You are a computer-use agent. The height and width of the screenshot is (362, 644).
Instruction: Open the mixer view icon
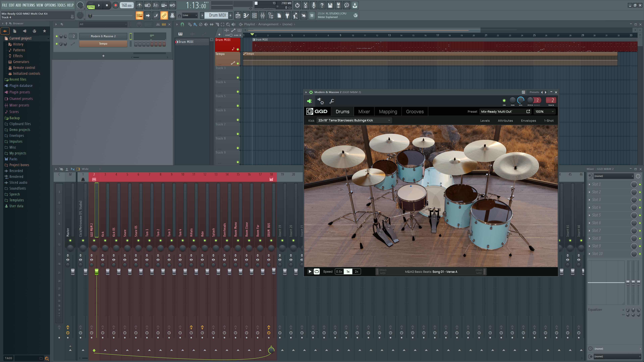[x=263, y=15]
